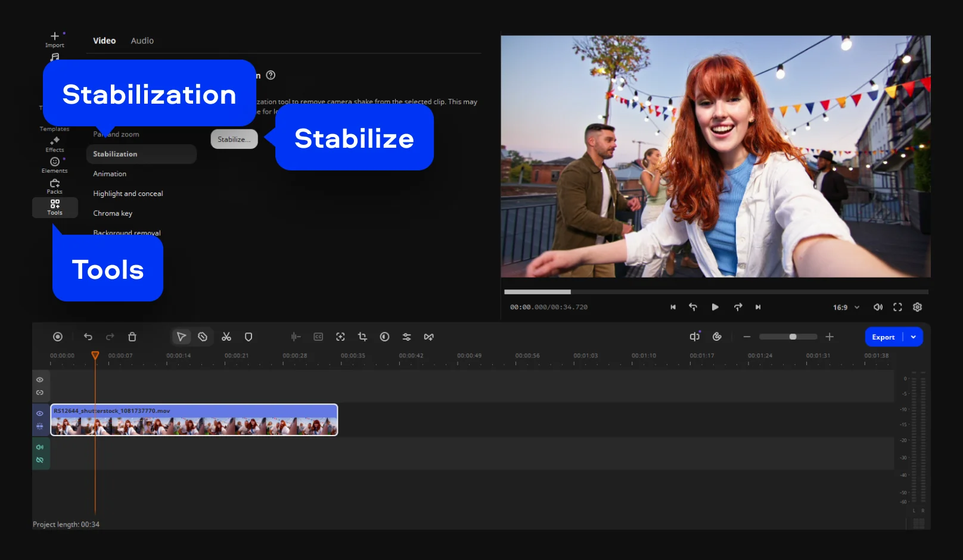This screenshot has width=963, height=560.
Task: Open the Templates sidebar section
Action: click(55, 129)
